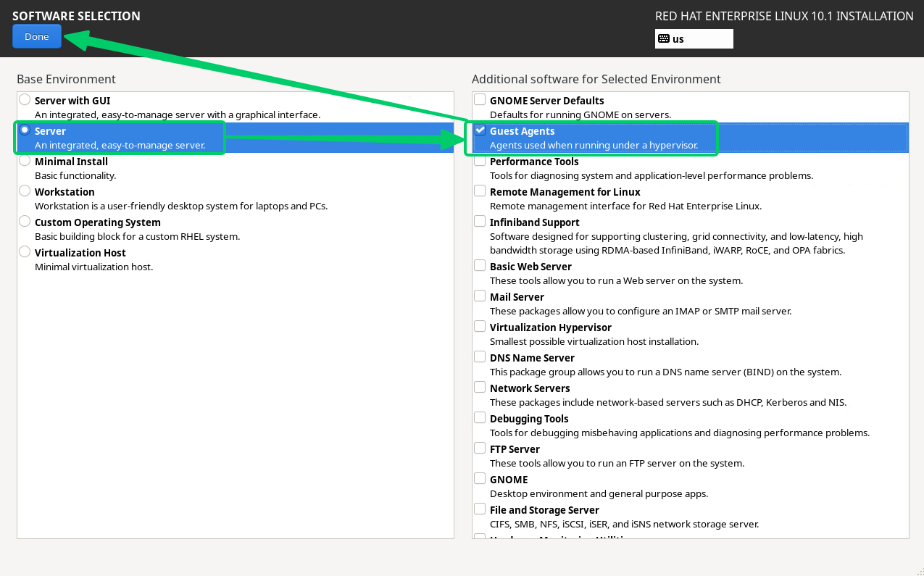Viewport: 924px width, 576px height.
Task: Select Custom Operating System radio button
Action: tap(25, 222)
